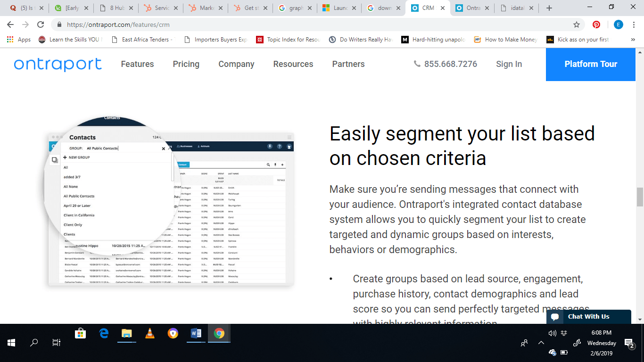
Task: Open the Windows Start menu
Action: 11,343
